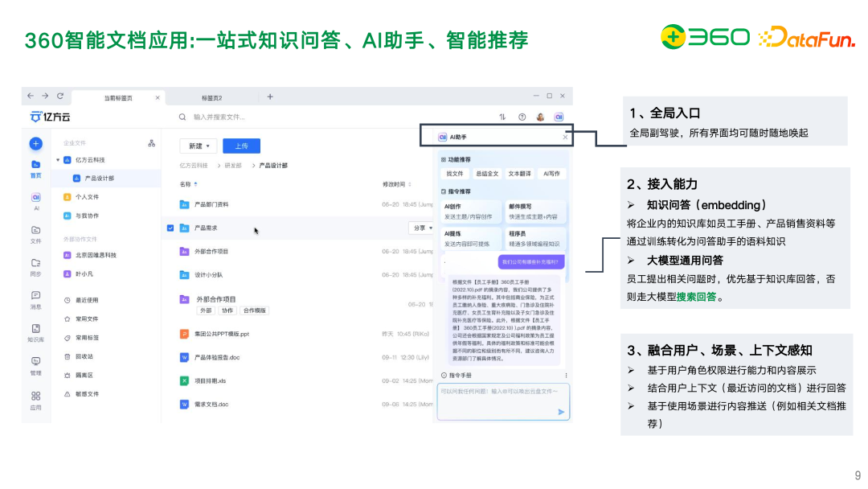Image resolution: width=868 pixels, height=489 pixels.
Task: Open 集团公共PPT模板.ppt file
Action: (222, 334)
